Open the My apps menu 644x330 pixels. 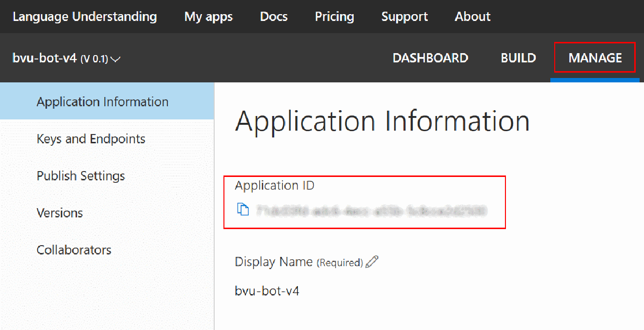[x=208, y=16]
